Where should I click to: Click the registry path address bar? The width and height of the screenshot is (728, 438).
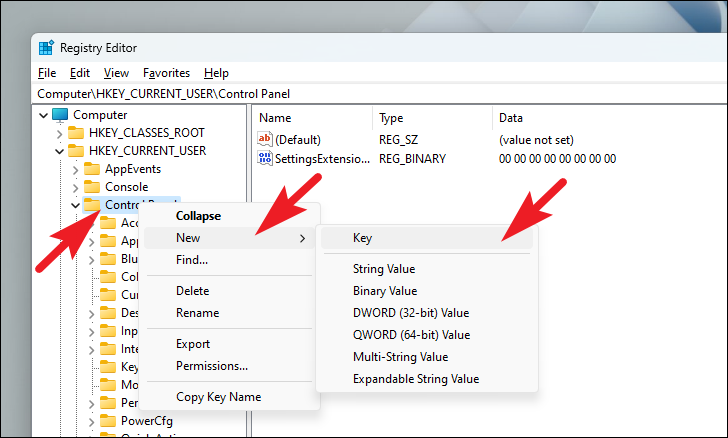click(381, 94)
